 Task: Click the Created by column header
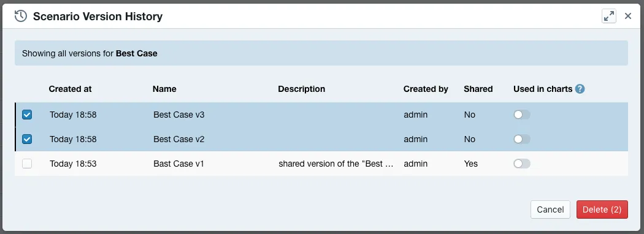426,89
